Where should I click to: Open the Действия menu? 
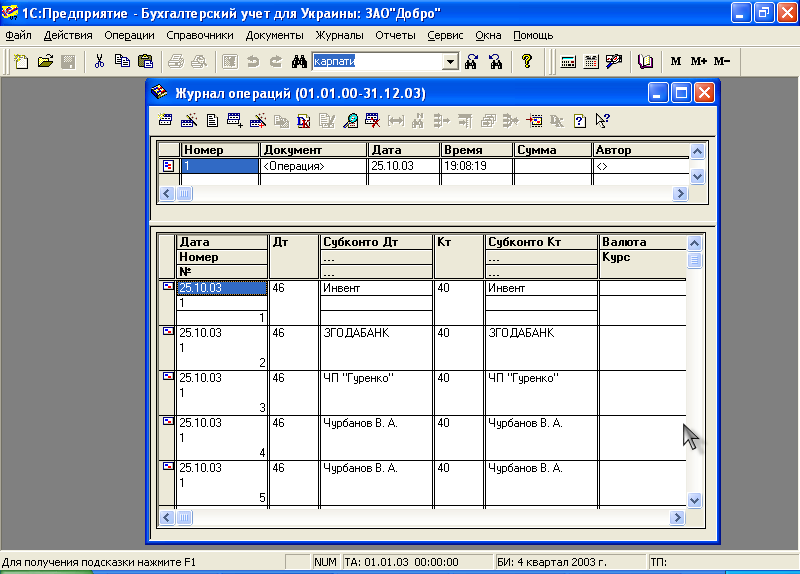point(68,35)
